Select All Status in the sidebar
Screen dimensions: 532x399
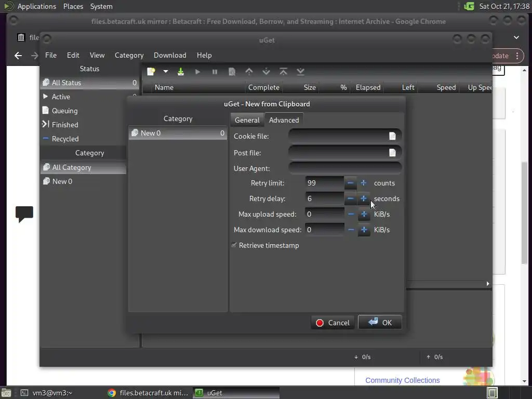point(89,83)
